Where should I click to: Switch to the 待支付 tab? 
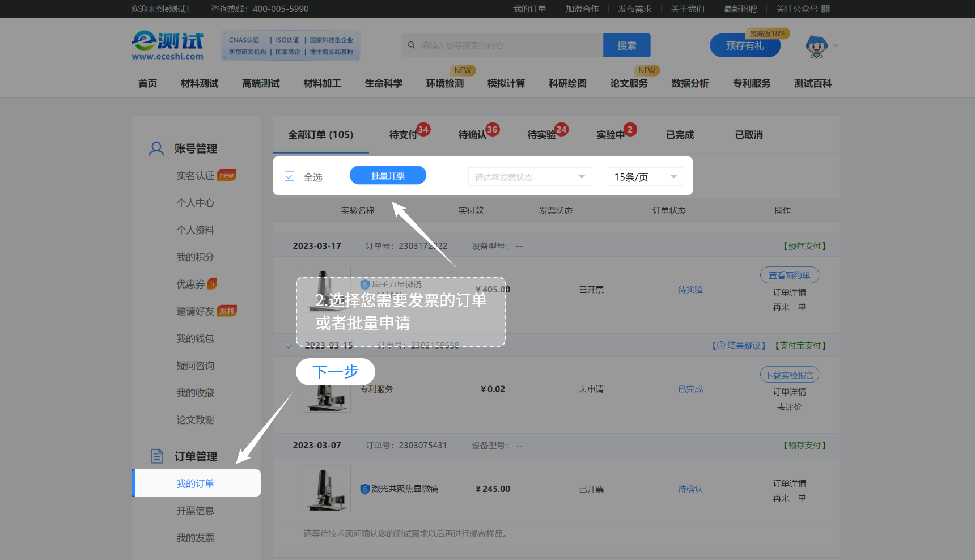click(403, 135)
